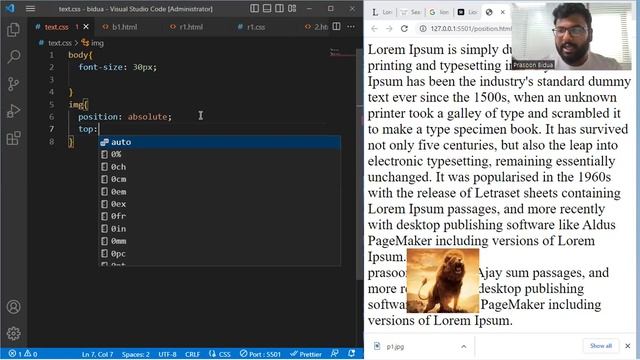
Task: Open the Manage gear menu
Action: 13,333
